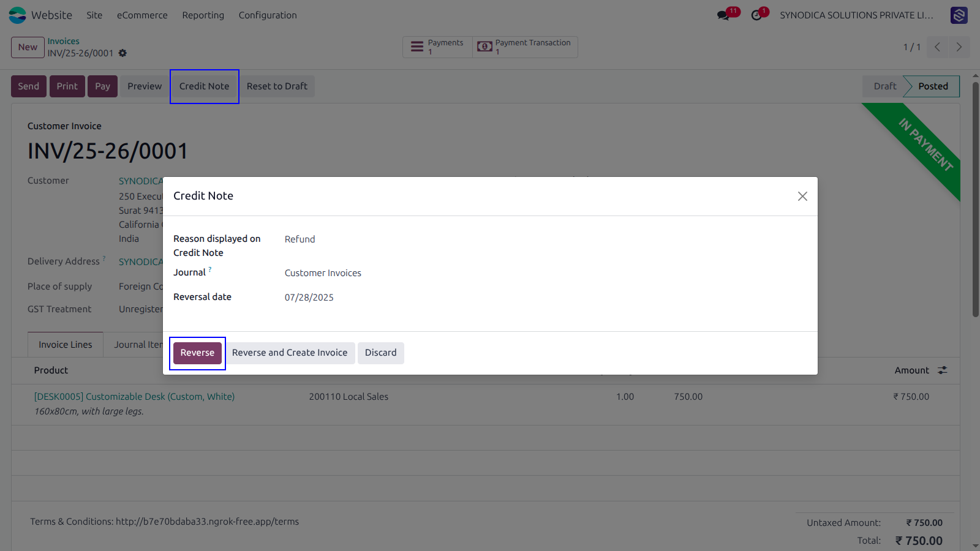
Task: Open the Invoices breadcrumb link
Action: pyautogui.click(x=64, y=41)
